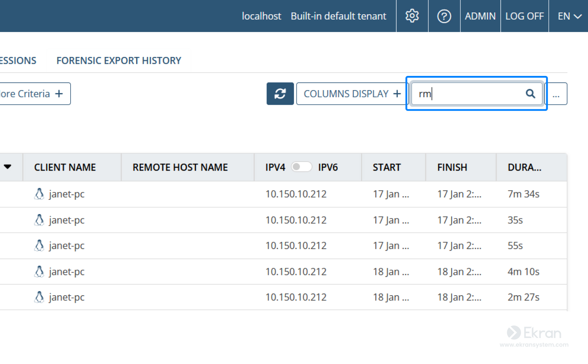Screen dimensions: 588x364
Task: Switch to the FORENSIC EXPORT HISTORY tab
Action: (119, 60)
